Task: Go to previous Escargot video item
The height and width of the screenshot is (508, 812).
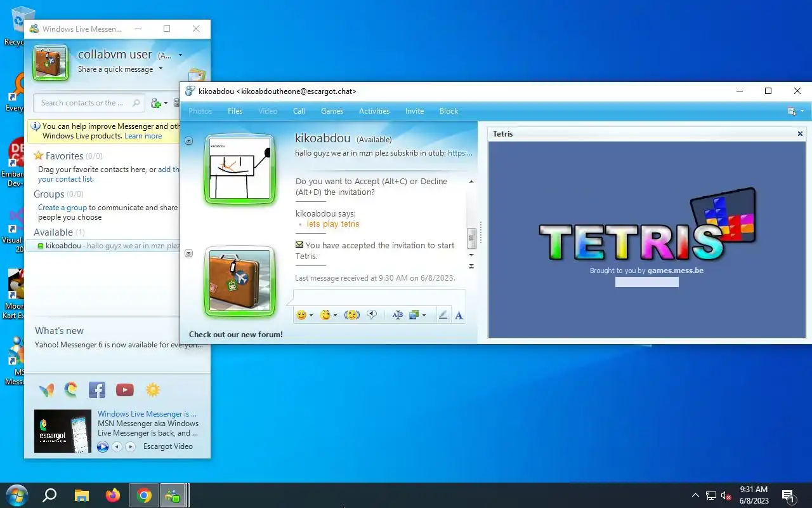Action: [x=117, y=446]
